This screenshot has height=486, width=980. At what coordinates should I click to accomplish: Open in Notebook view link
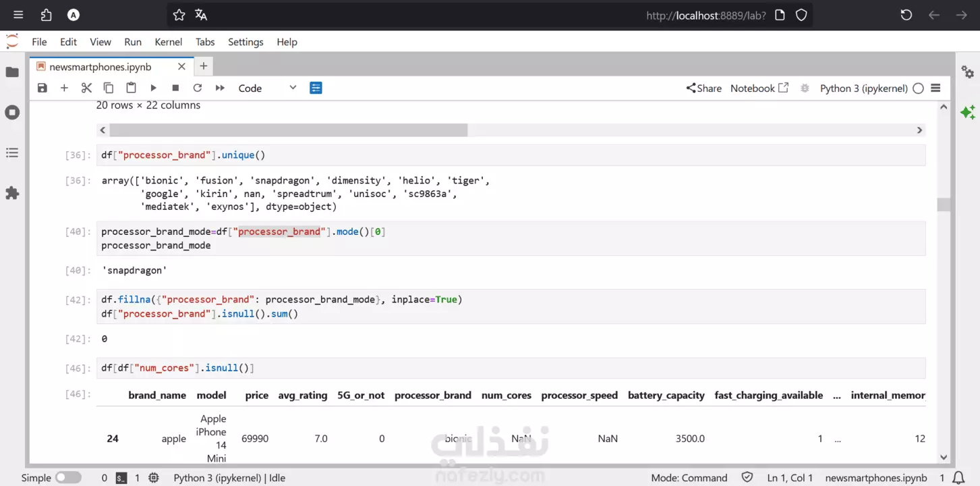(x=759, y=88)
